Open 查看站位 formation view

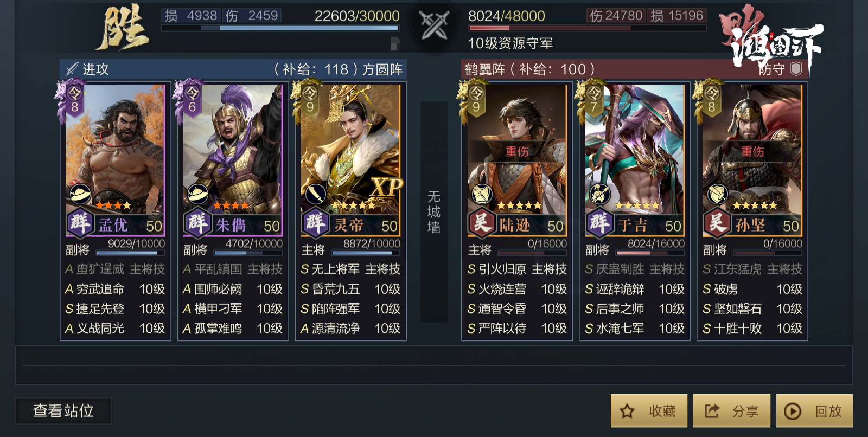point(63,411)
